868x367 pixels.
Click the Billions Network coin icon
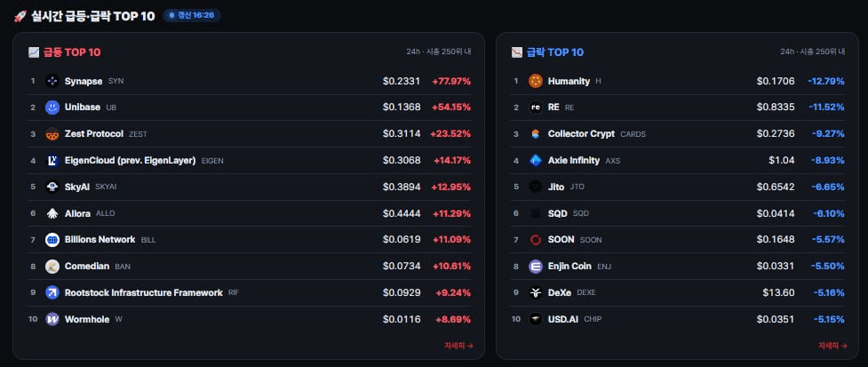[x=52, y=240]
